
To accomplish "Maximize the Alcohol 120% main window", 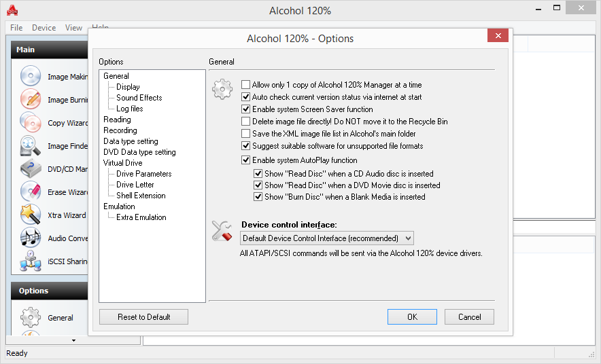I will click(x=557, y=8).
